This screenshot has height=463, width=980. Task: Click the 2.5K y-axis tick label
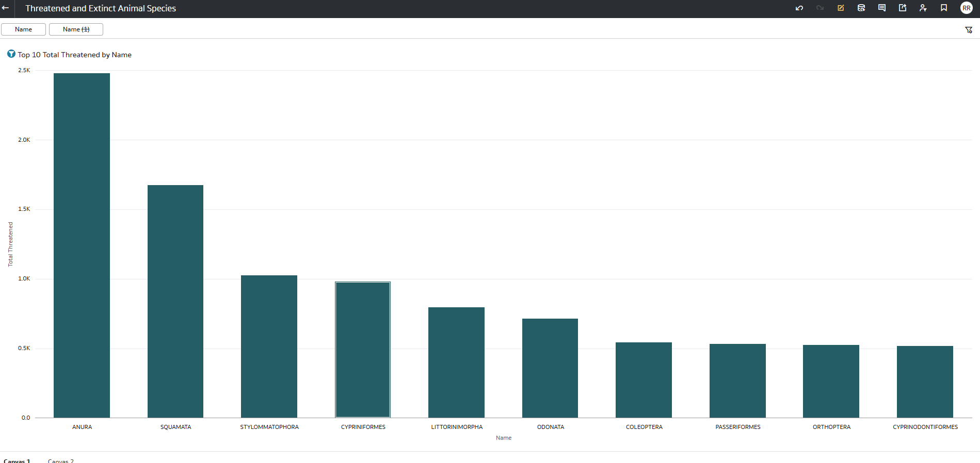[24, 70]
